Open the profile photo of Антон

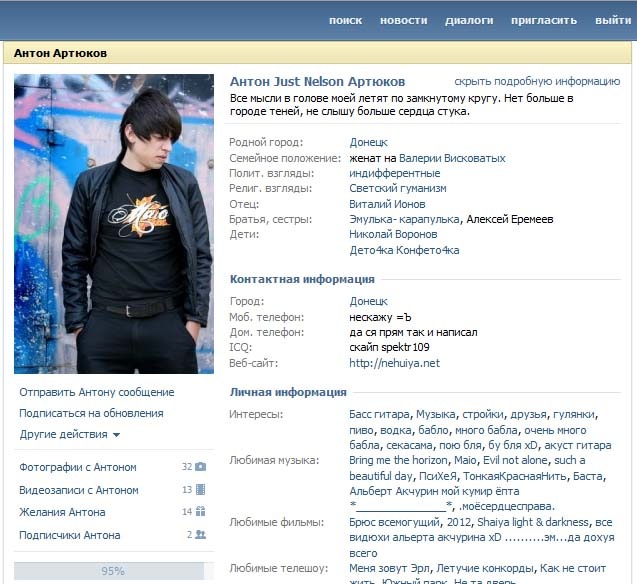tap(113, 224)
